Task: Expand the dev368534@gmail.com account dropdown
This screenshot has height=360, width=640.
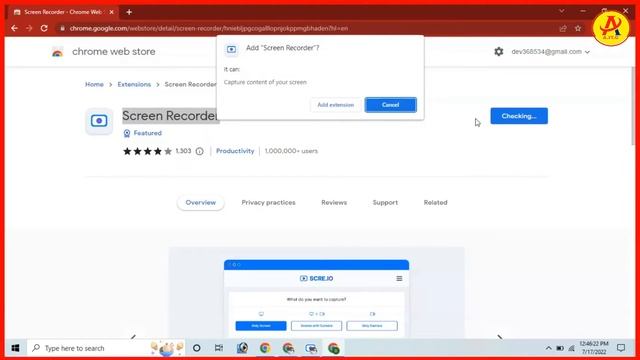Action: pos(550,52)
